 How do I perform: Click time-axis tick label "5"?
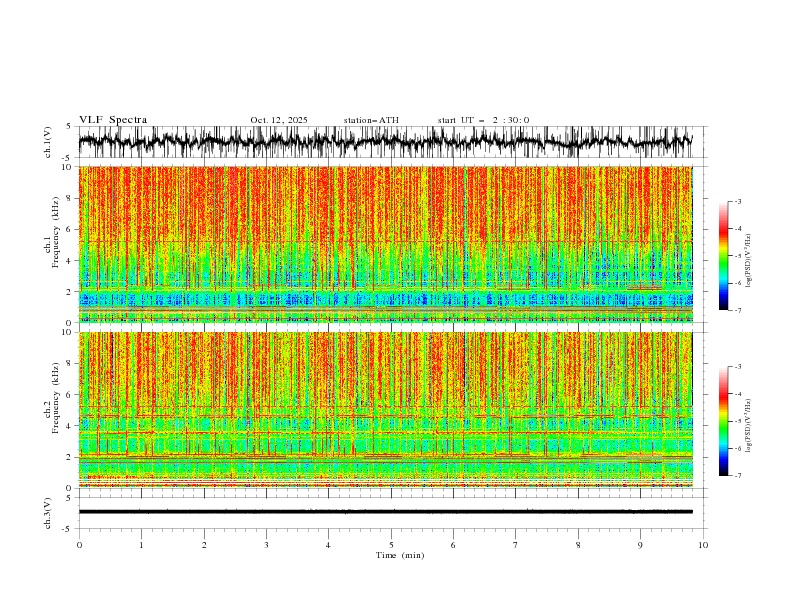(391, 545)
